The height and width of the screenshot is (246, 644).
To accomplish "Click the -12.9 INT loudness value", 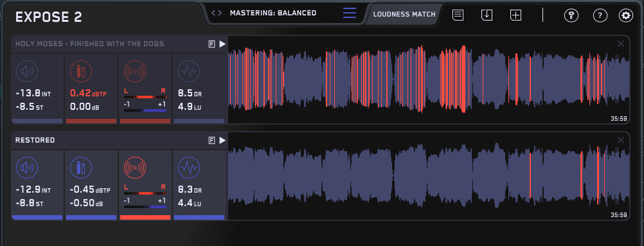I will tap(33, 190).
